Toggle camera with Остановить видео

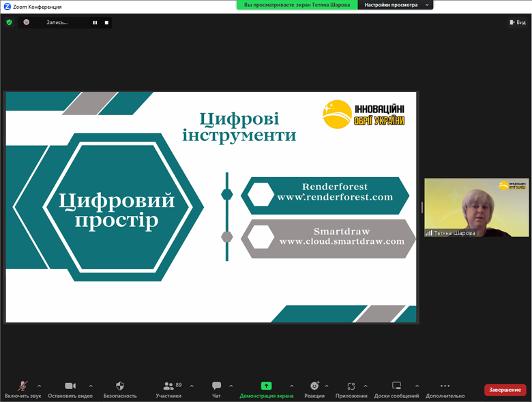click(x=70, y=389)
